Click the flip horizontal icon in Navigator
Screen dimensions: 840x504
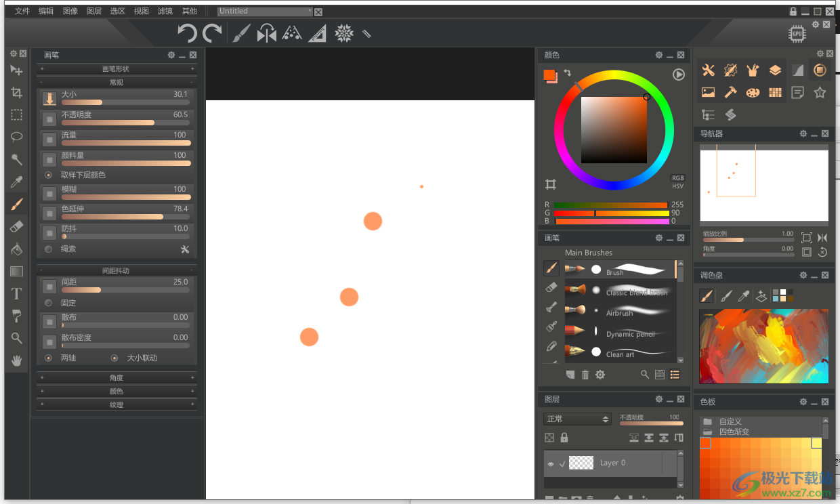[x=822, y=238]
